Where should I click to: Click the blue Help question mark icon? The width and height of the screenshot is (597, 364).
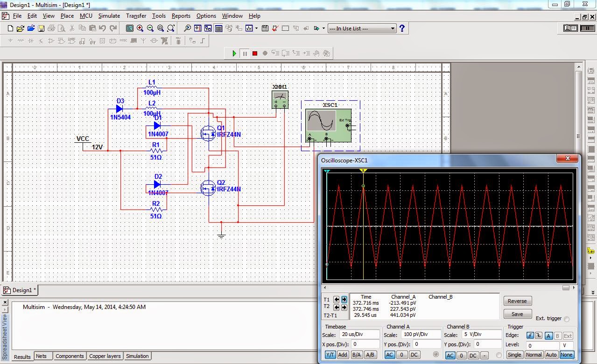click(402, 28)
